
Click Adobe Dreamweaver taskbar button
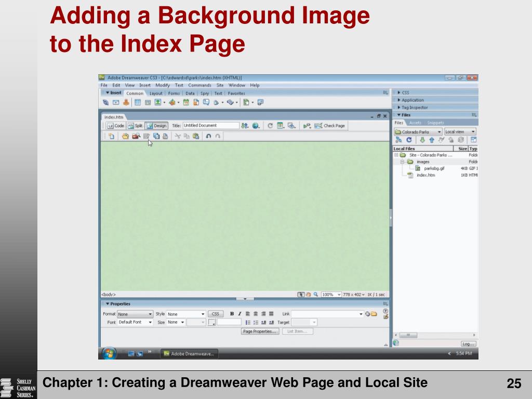point(189,353)
